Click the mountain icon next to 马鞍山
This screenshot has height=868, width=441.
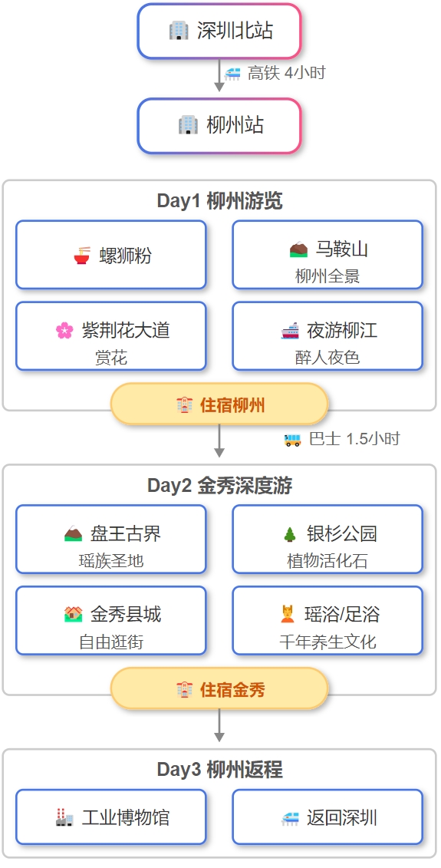pyautogui.click(x=299, y=249)
